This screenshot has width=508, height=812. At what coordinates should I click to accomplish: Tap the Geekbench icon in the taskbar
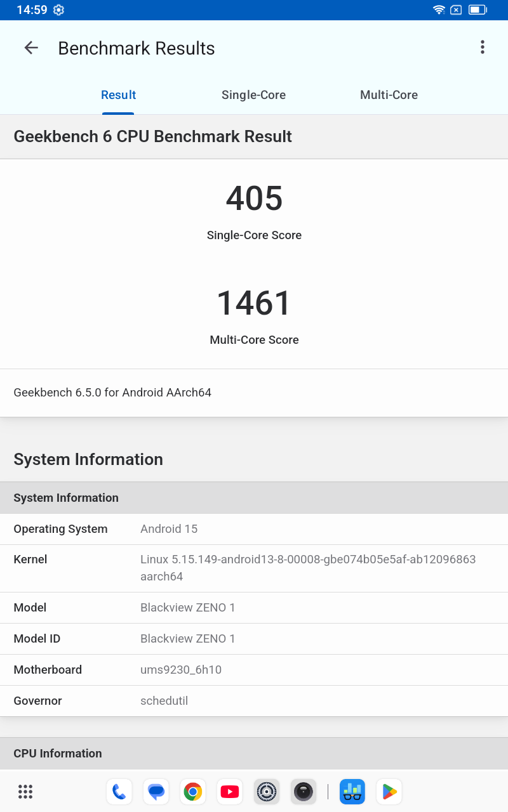pyautogui.click(x=352, y=791)
